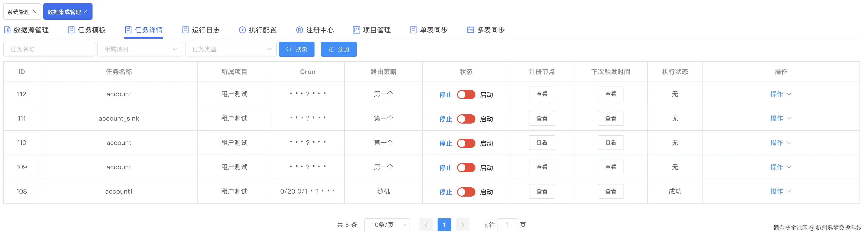Open the 数据源管理 panel icon
This screenshot has width=868, height=237.
7,30
